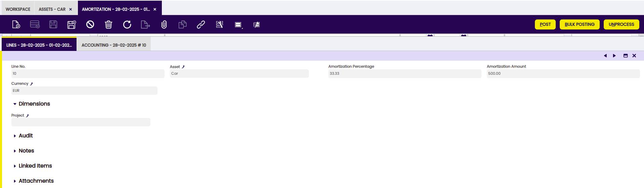The height and width of the screenshot is (188, 644).
Task: Open the Assets - Car tab
Action: 52,9
